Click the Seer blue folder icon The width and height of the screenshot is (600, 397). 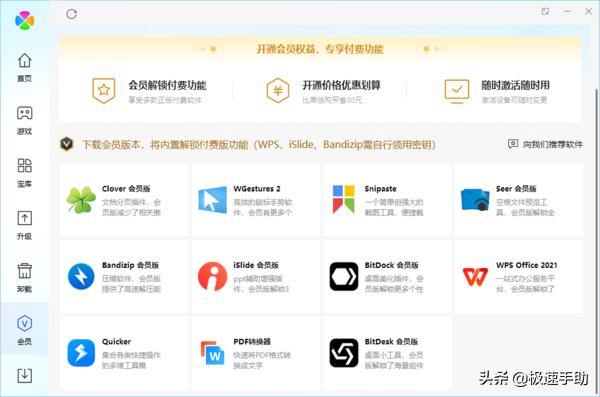click(x=475, y=199)
